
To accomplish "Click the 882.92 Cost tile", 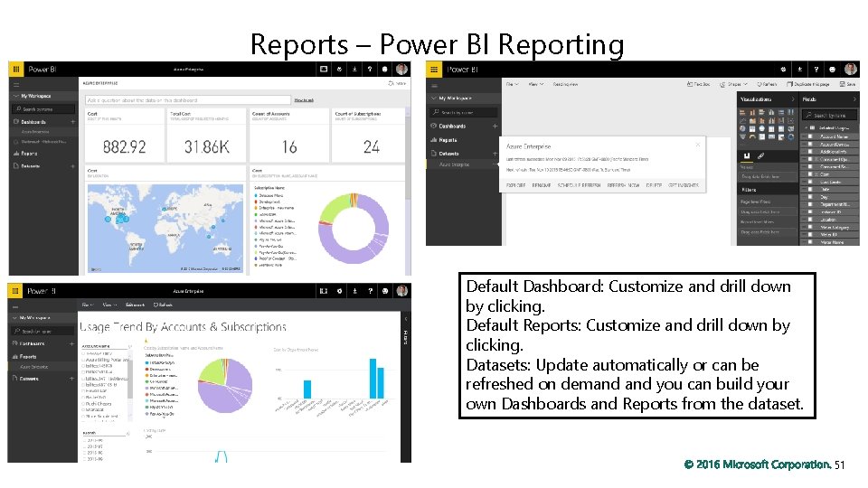I will [x=125, y=135].
